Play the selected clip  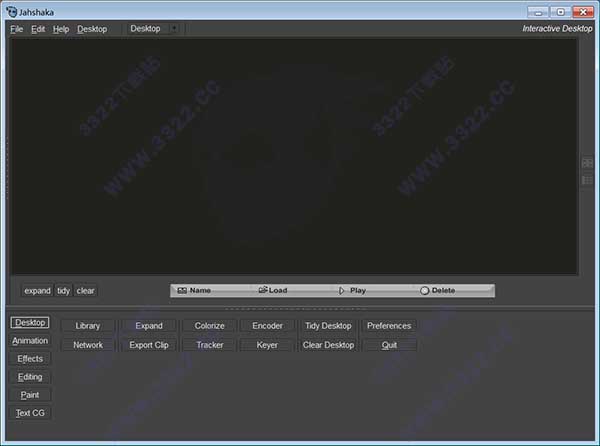coord(352,291)
